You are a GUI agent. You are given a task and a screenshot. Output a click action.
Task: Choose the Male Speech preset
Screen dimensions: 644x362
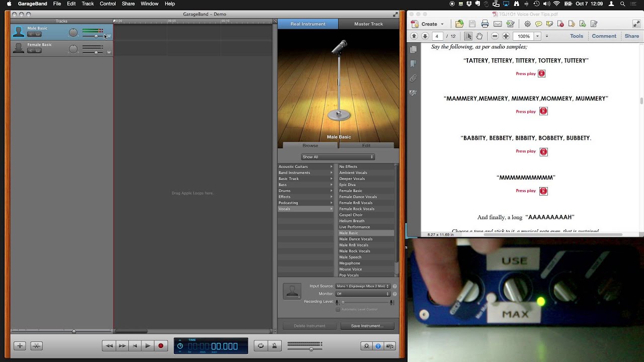pos(366,257)
